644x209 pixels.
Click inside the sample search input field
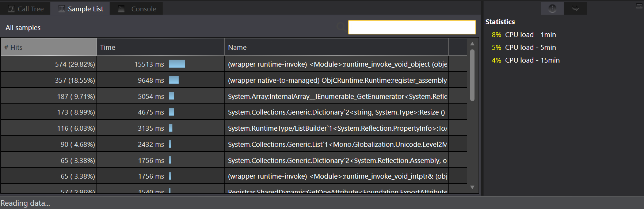point(412,27)
